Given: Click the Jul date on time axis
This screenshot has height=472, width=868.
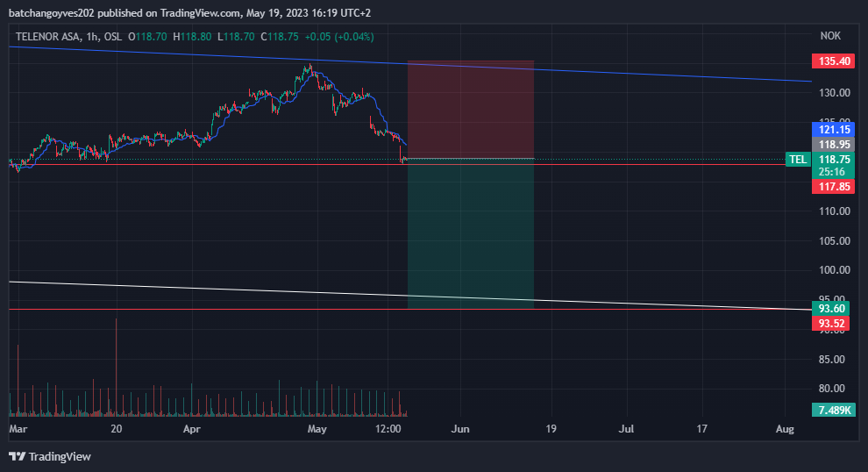Looking at the screenshot, I should [626, 429].
